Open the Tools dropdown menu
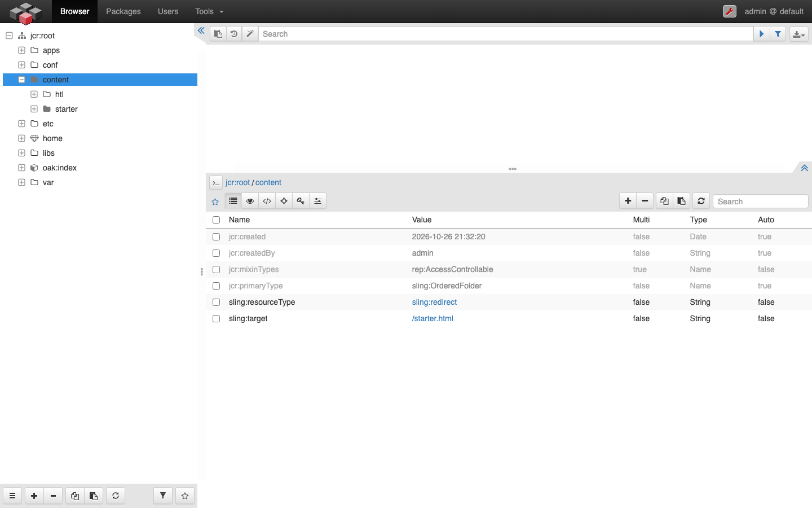Screen dimensions: 812x508 pos(209,11)
